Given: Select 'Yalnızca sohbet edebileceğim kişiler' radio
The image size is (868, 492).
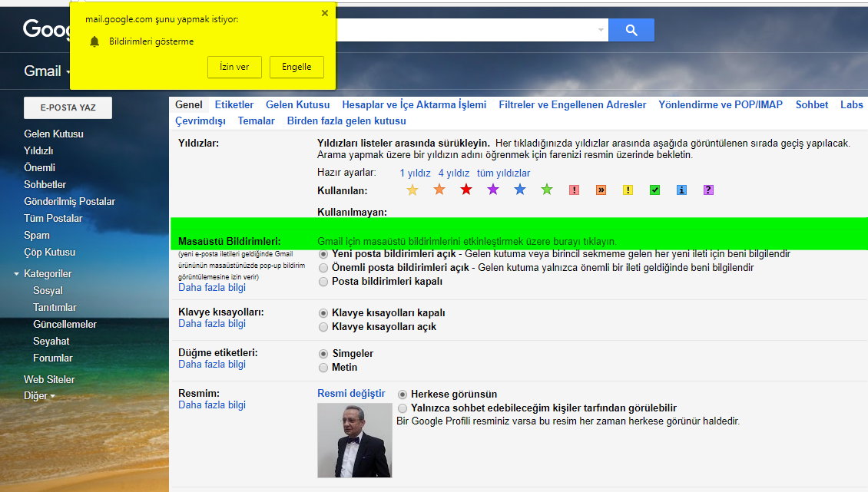Looking at the screenshot, I should tap(403, 408).
